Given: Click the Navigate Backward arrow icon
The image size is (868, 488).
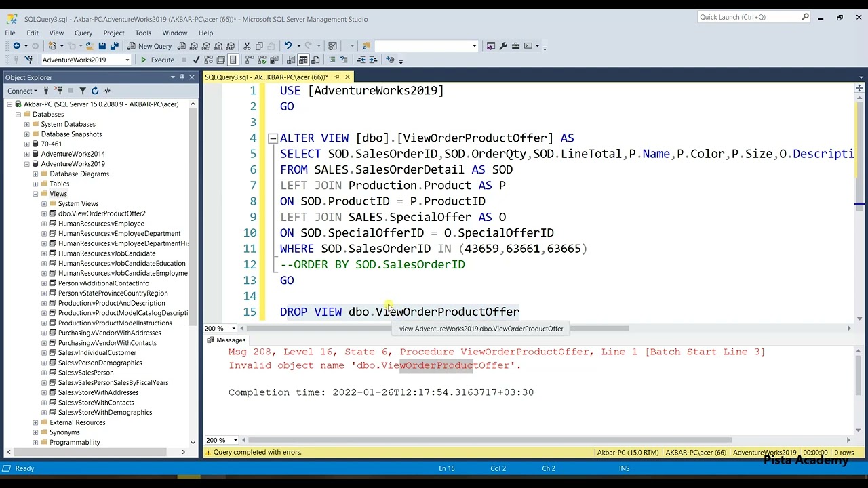Looking at the screenshot, I should click(17, 46).
